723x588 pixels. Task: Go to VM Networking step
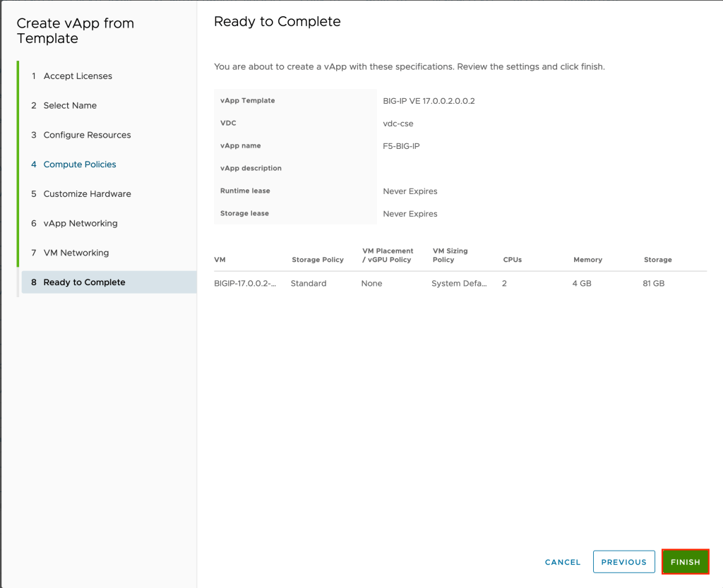click(x=76, y=253)
